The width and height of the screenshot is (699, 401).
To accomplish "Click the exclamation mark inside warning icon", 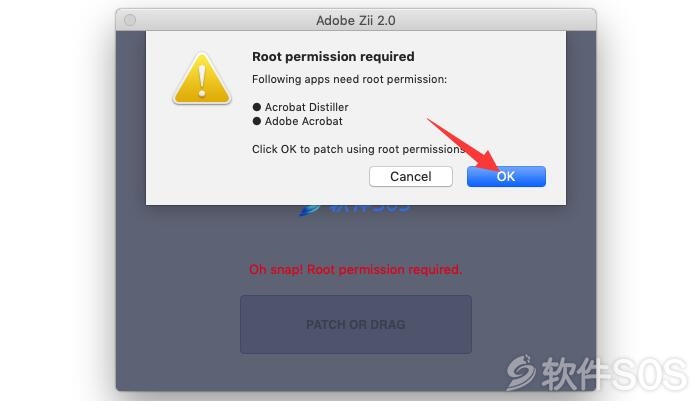I will (x=202, y=81).
